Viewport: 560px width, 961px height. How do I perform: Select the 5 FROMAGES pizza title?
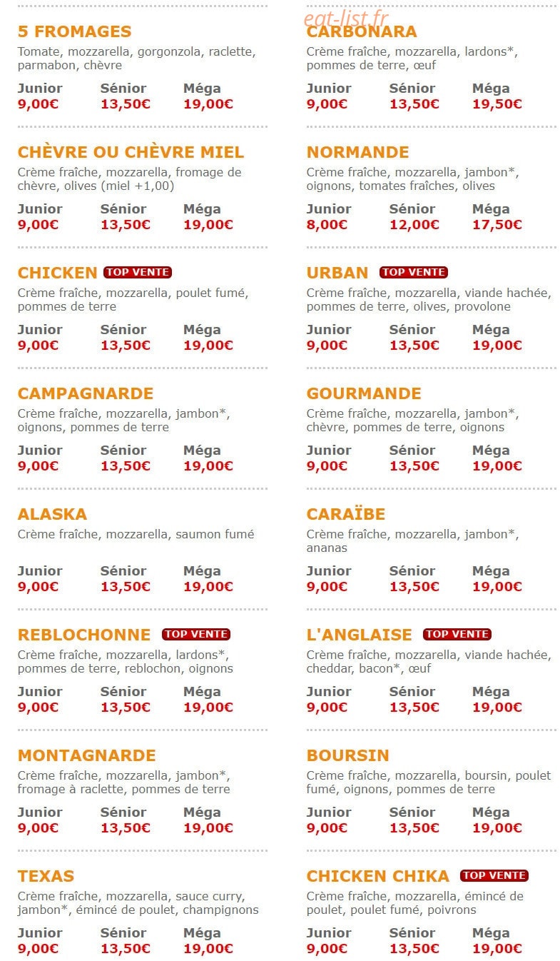tap(74, 31)
